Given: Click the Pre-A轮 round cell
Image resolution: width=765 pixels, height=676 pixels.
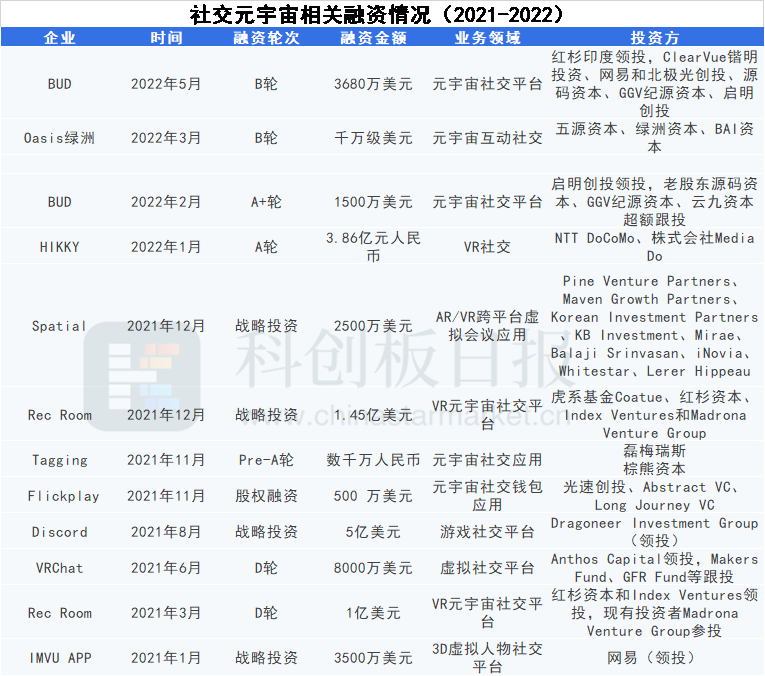Looking at the screenshot, I should (x=266, y=460).
